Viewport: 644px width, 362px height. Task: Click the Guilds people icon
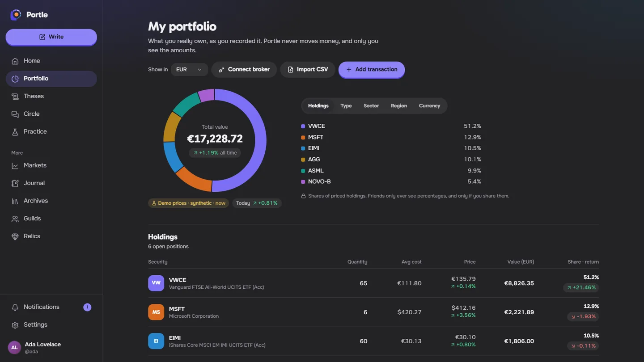click(15, 219)
